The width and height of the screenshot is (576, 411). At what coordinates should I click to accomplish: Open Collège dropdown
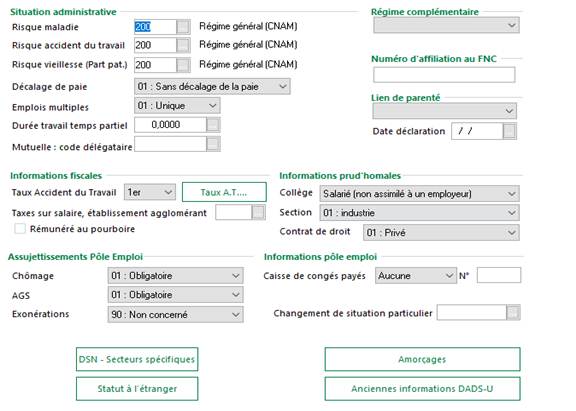tap(419, 194)
